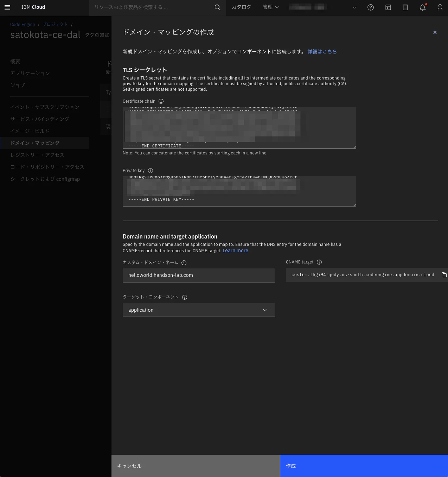Select アプリケーション in the sidebar
This screenshot has width=448, height=477.
point(30,74)
